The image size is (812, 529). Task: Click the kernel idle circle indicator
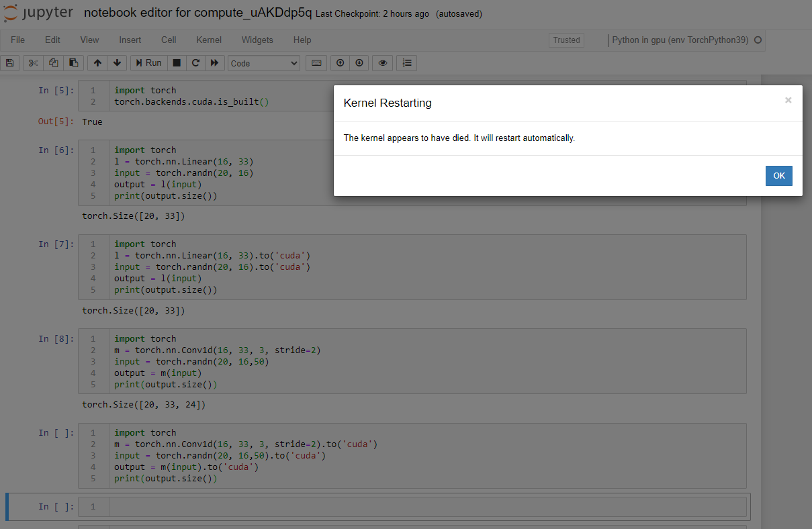(758, 40)
